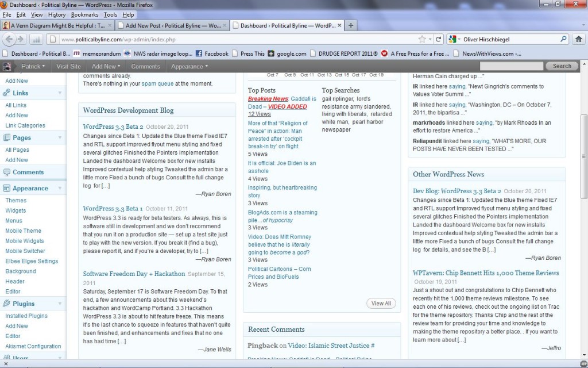Open the History menu
Screen dimensions: 588x368
[x=57, y=14]
